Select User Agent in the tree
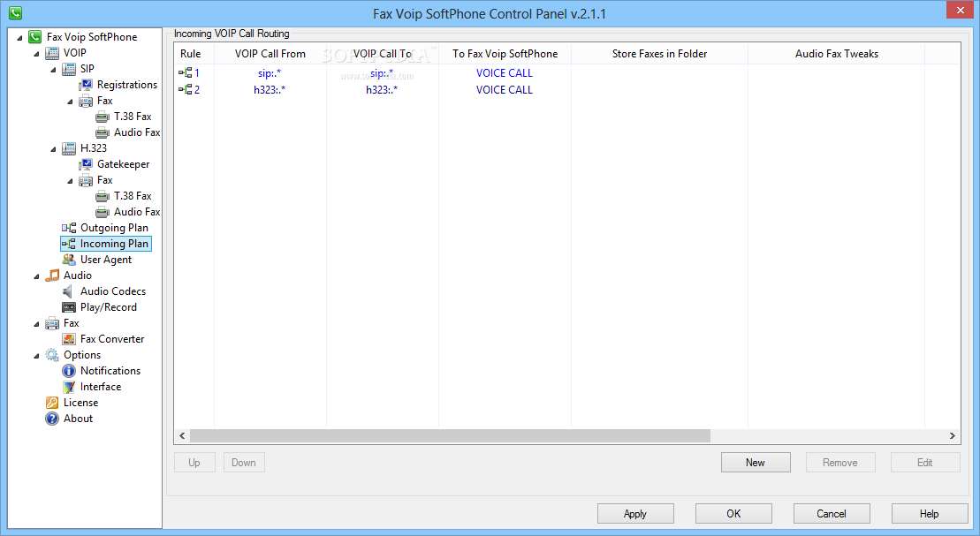The width and height of the screenshot is (980, 536). coord(106,260)
